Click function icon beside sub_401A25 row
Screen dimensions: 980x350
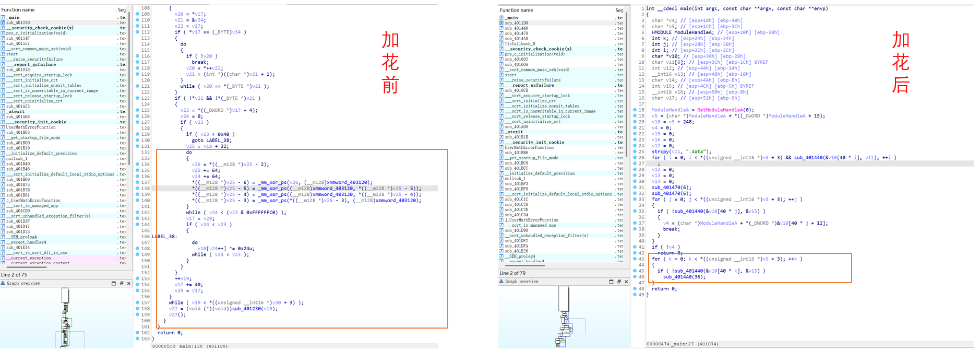coord(3,106)
